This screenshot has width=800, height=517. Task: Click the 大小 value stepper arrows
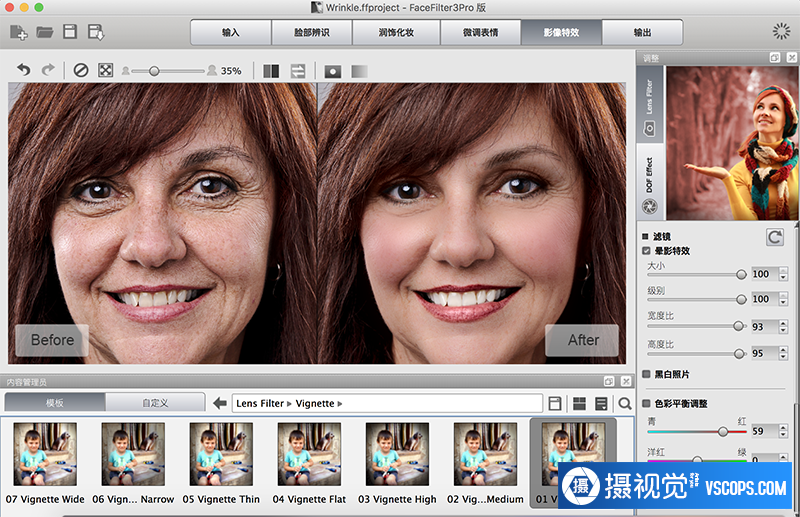(x=783, y=274)
